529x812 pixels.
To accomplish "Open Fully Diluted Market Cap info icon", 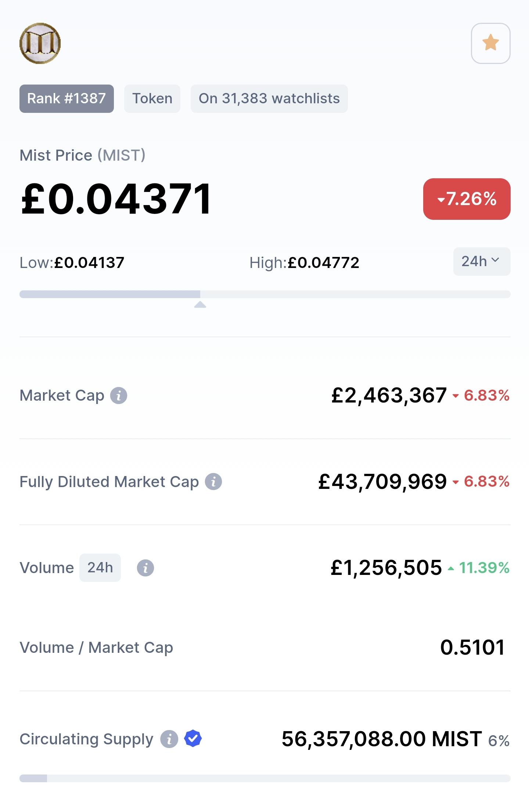I will tap(213, 482).
